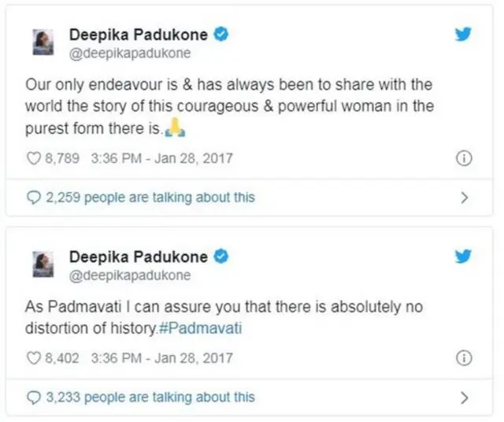Viewport: 504px width, 422px height.
Task: Open info icon on first tweet
Action: 465,158
